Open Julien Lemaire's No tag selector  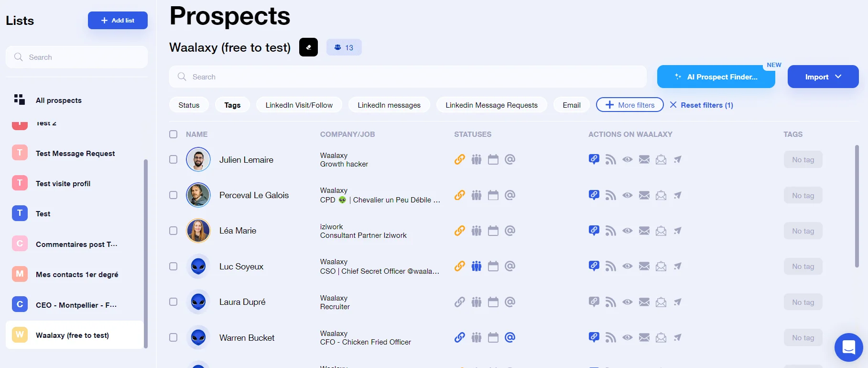pos(803,160)
